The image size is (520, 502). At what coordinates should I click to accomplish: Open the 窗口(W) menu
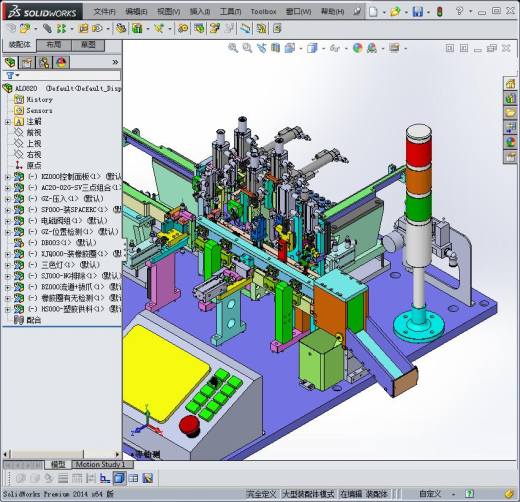(x=298, y=12)
